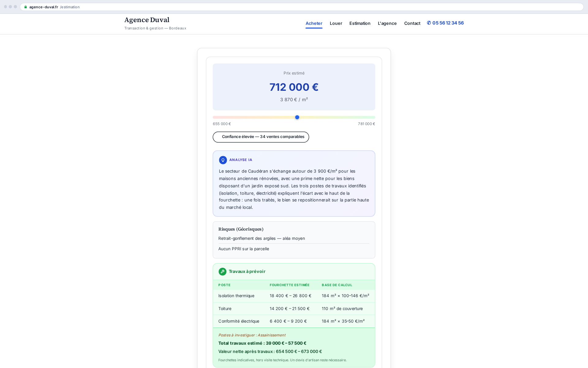Click the Poste column header
The image size is (588, 368).
click(x=224, y=285)
